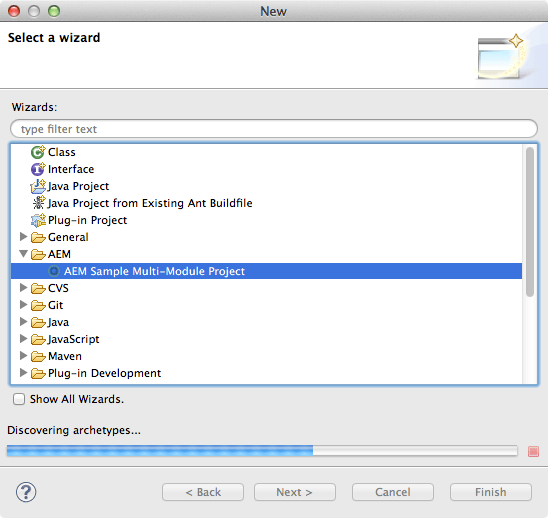Image resolution: width=548 pixels, height=518 pixels.
Task: Focus the type filter text field
Action: point(274,129)
